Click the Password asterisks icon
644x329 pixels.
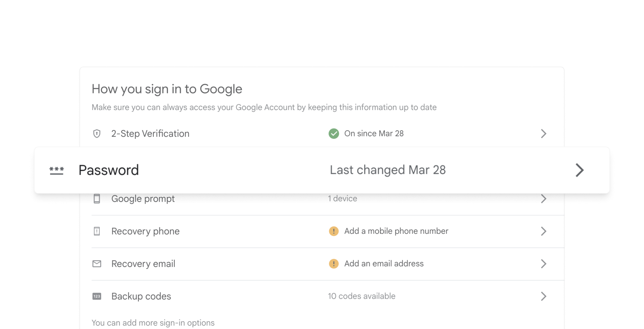click(57, 170)
